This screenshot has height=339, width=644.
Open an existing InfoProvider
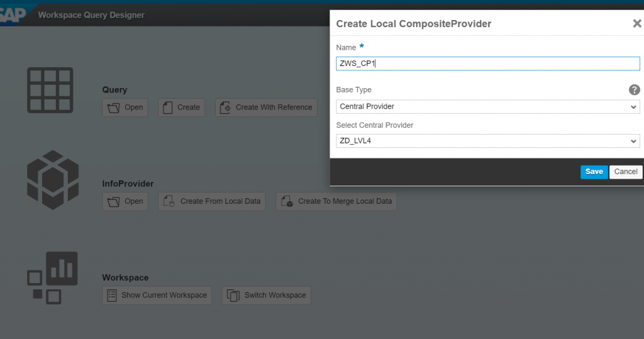tap(125, 201)
